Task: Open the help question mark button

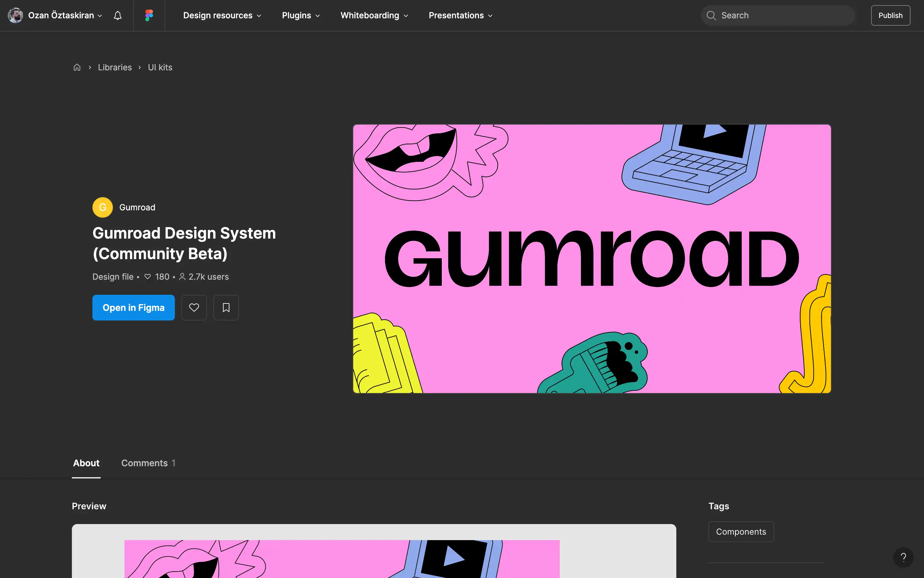Action: (x=903, y=557)
